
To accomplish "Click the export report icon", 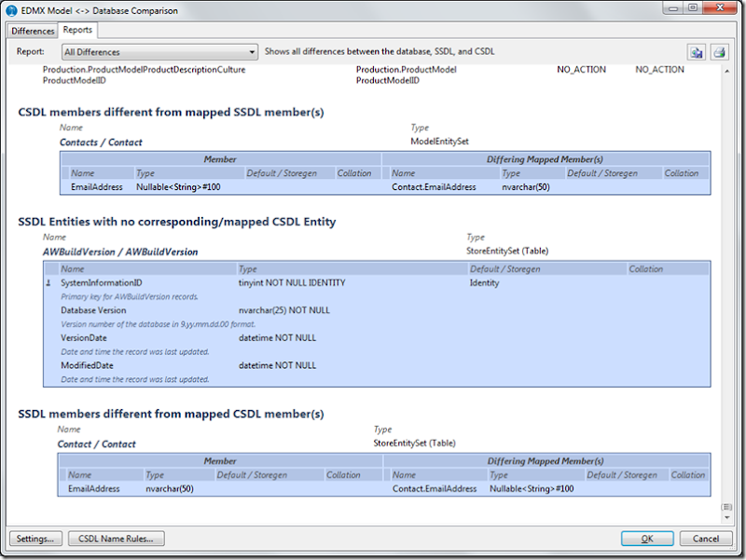I will [x=697, y=52].
